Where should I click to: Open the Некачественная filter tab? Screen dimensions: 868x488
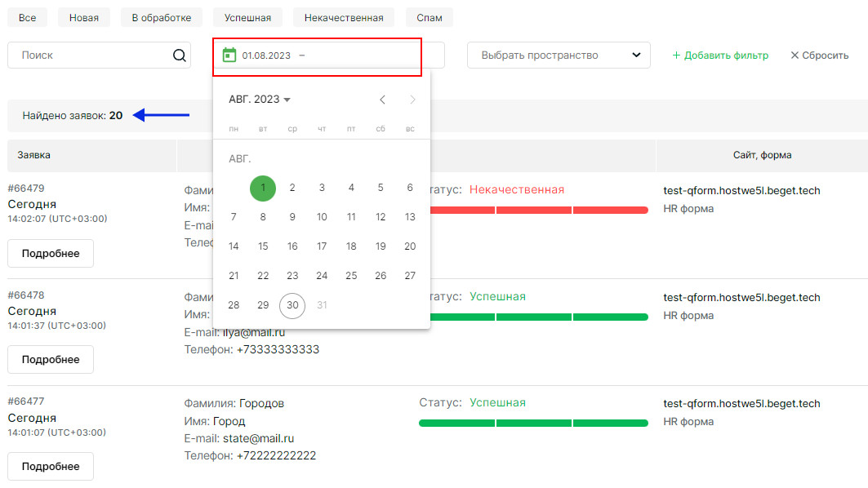[344, 17]
